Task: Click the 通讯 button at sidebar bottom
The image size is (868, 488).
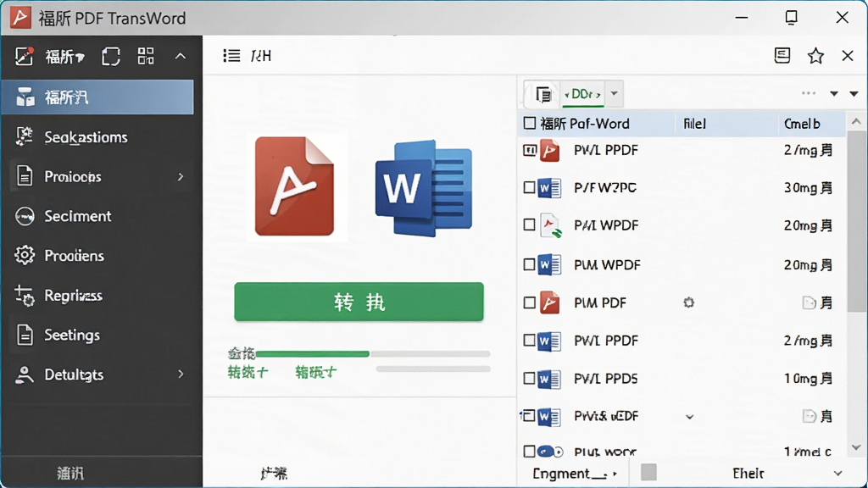Action: pos(70,474)
